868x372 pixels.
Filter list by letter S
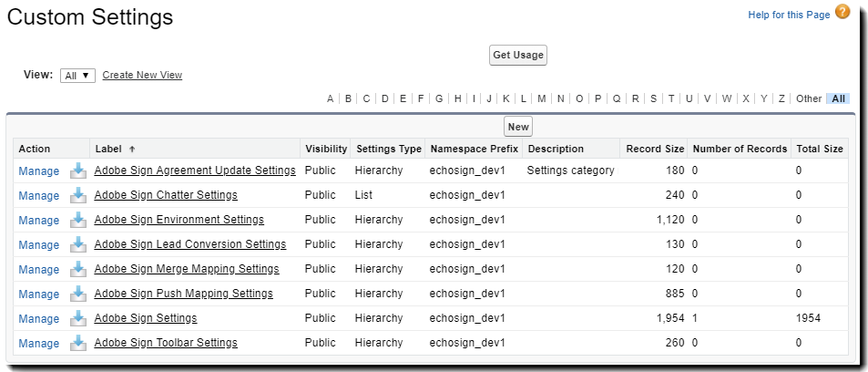[x=653, y=98]
